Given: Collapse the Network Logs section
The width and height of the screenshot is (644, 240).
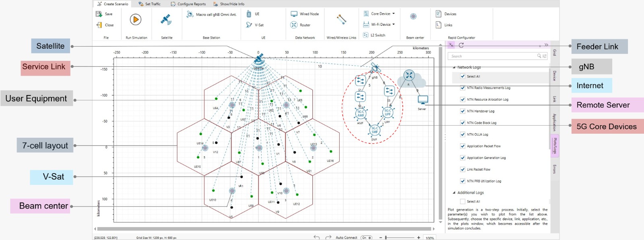Looking at the screenshot, I should pos(454,67).
